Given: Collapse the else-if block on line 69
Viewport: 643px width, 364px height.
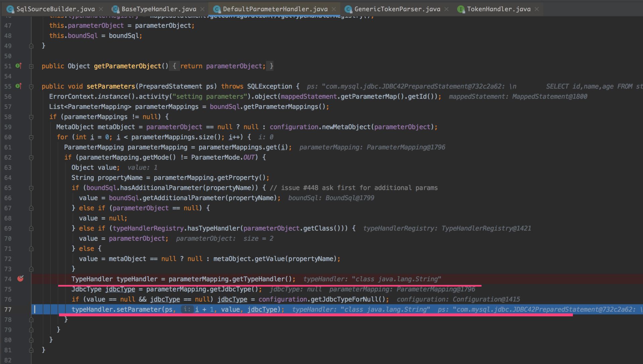Looking at the screenshot, I should click(31, 229).
